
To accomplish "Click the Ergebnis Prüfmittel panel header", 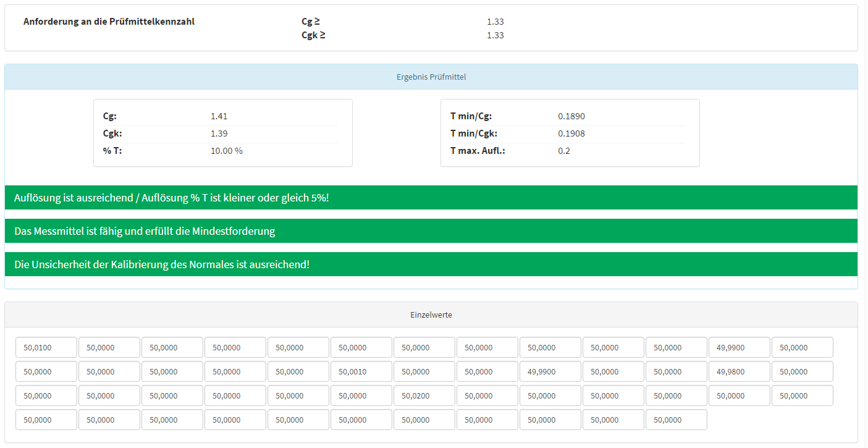I will point(431,77).
